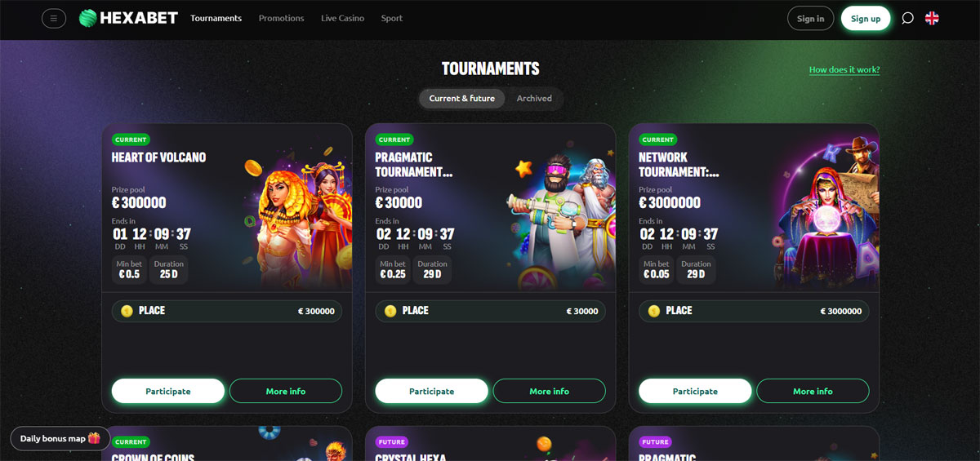The image size is (980, 461).
Task: Click the Hexabet logo
Action: click(x=128, y=18)
